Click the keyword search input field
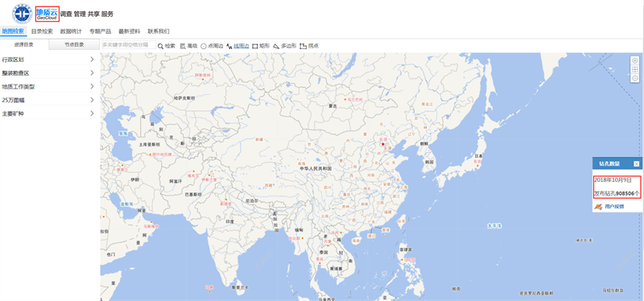The height and width of the screenshot is (301, 644). pyautogui.click(x=129, y=45)
